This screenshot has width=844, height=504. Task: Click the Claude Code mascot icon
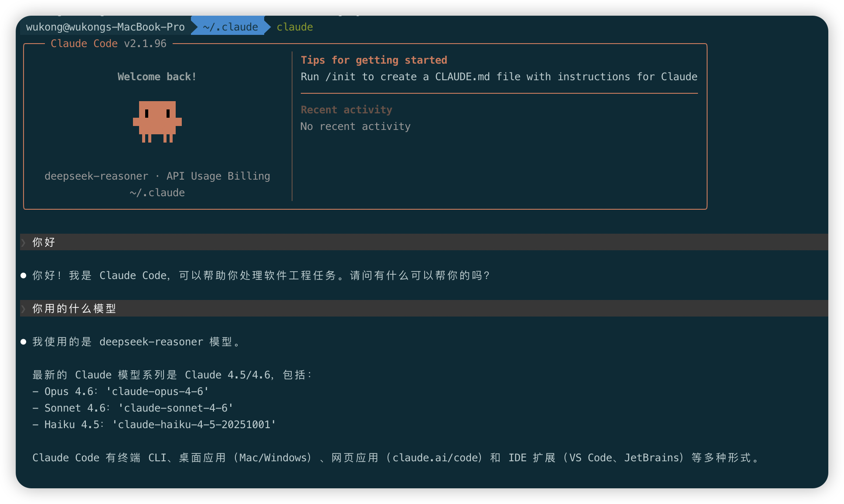(x=157, y=122)
